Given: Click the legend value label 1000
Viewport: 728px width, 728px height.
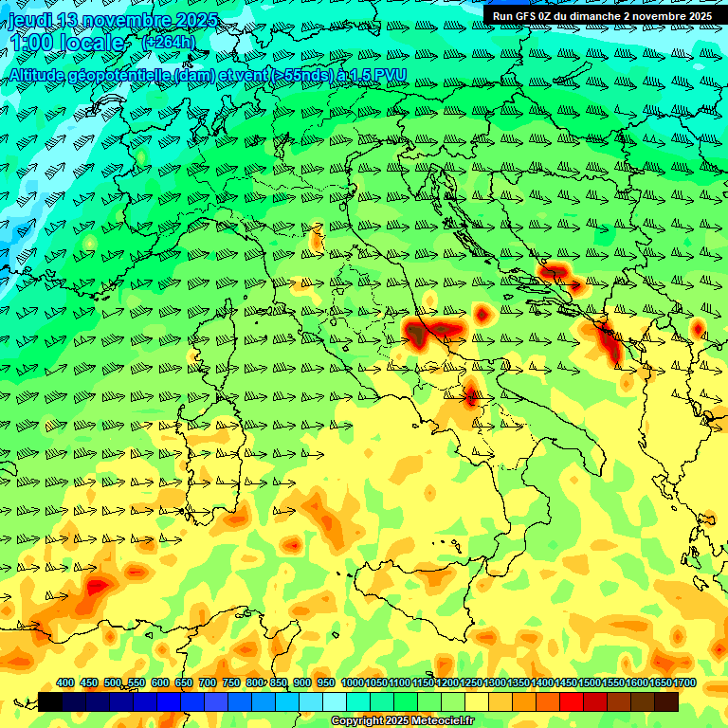Looking at the screenshot, I should [x=352, y=683].
